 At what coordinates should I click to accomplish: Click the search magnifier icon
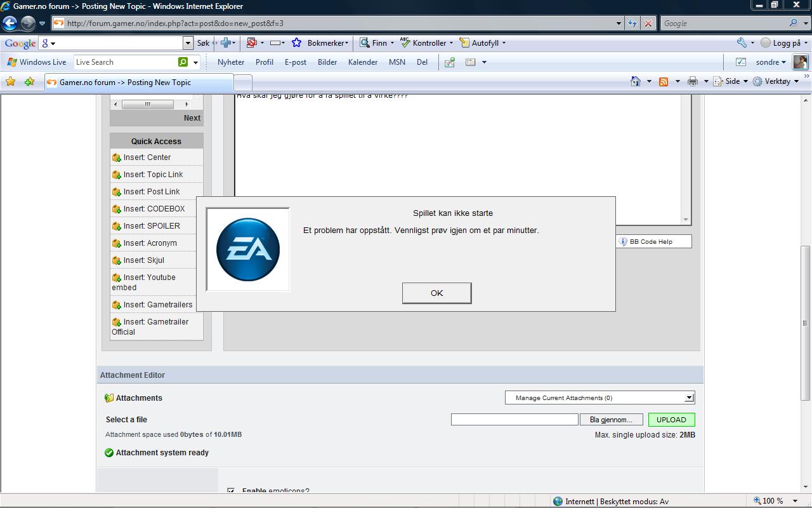(794, 23)
